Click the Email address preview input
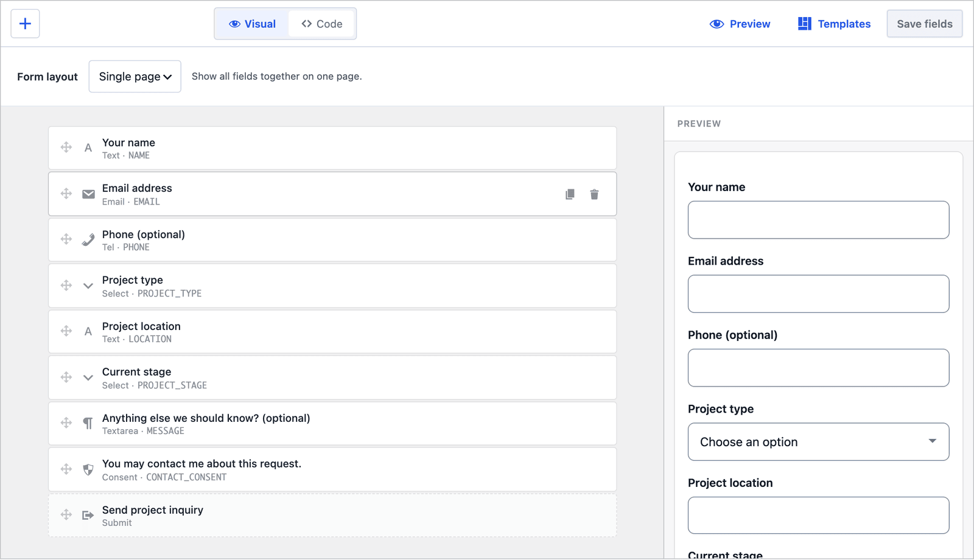Image resolution: width=974 pixels, height=560 pixels. (818, 294)
